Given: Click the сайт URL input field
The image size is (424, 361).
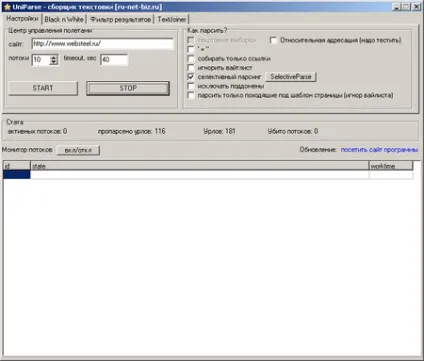Looking at the screenshot, I should tap(103, 44).
